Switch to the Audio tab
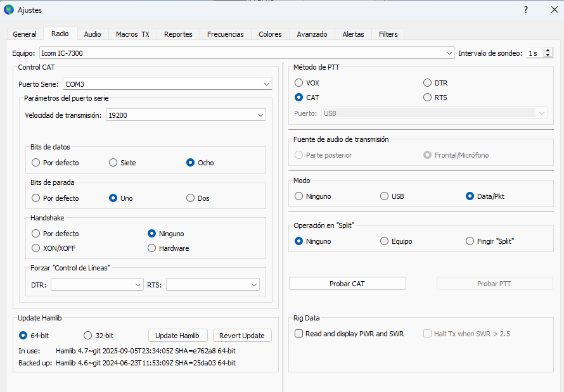The width and height of the screenshot is (564, 392). pos(93,34)
